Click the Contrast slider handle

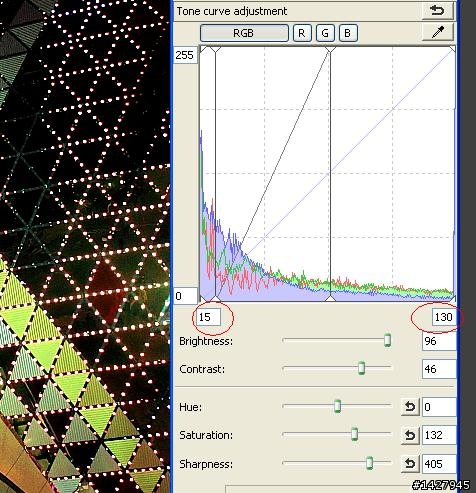point(361,368)
